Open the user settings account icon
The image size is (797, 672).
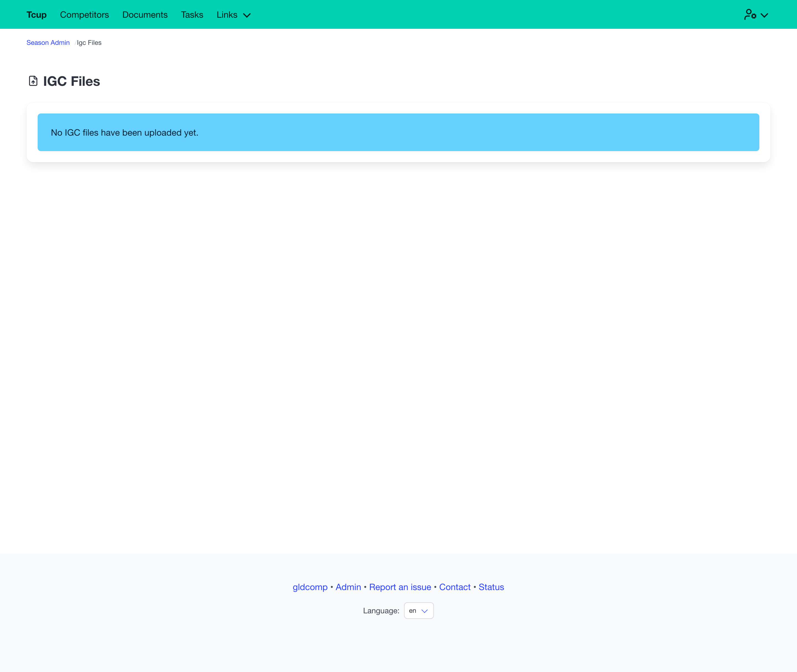[750, 14]
